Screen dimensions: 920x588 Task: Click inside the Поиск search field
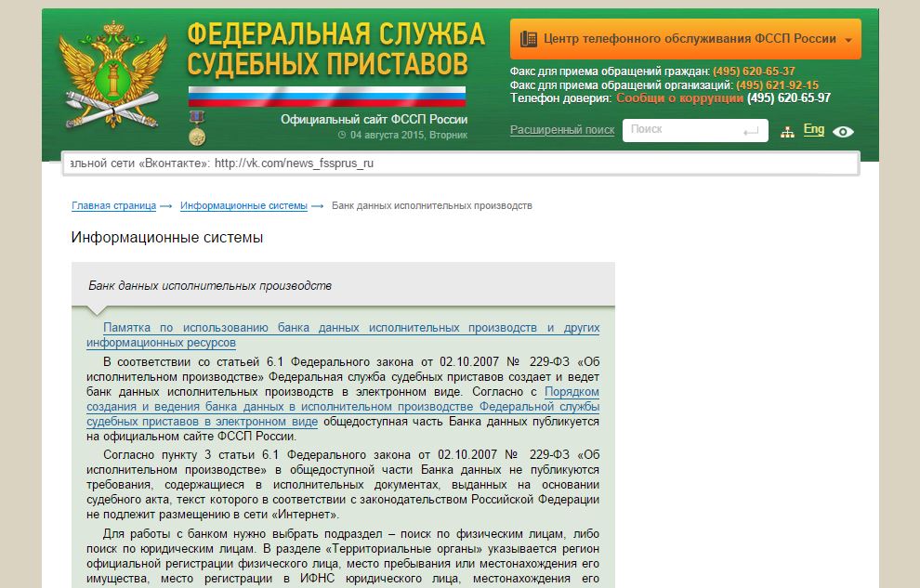click(x=695, y=130)
